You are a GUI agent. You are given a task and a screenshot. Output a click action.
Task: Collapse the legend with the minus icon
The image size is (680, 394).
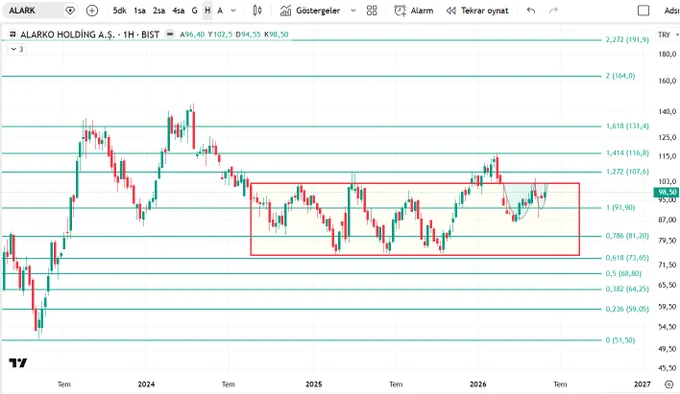point(170,34)
